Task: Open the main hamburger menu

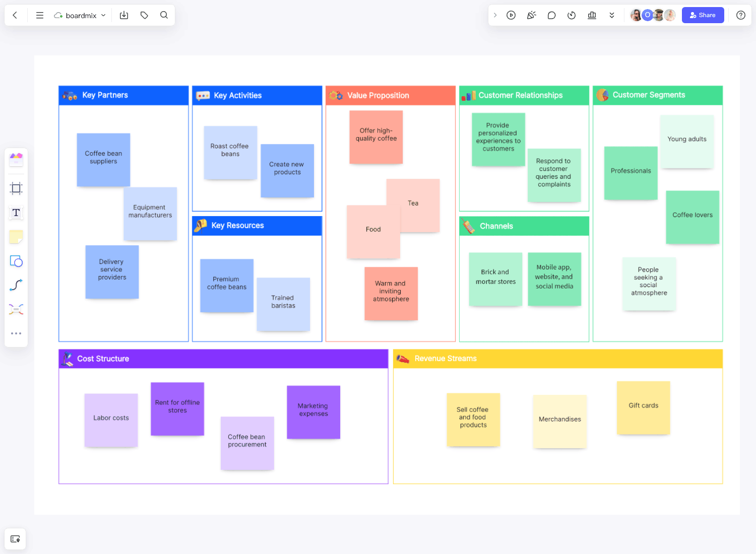Action: (x=39, y=15)
